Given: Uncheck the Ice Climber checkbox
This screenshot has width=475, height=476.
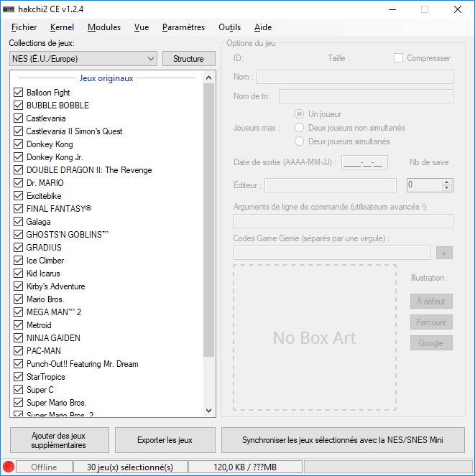Looking at the screenshot, I should pyautogui.click(x=18, y=261).
